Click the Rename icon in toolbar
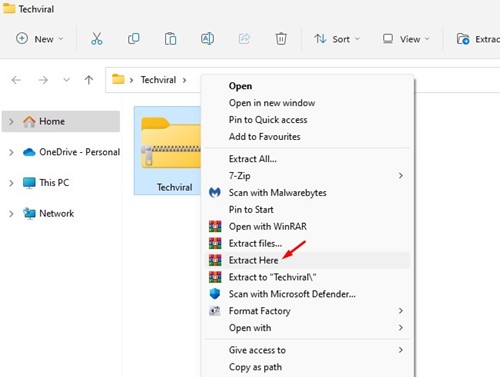 tap(207, 39)
